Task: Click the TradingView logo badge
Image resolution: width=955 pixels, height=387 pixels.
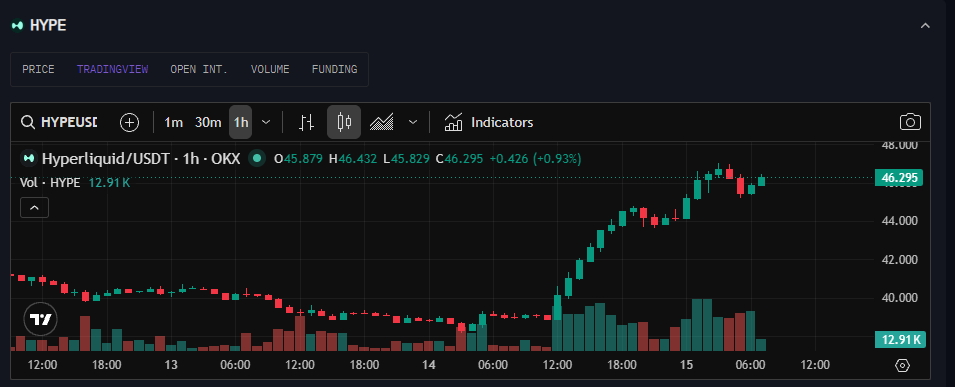Action: tap(41, 319)
